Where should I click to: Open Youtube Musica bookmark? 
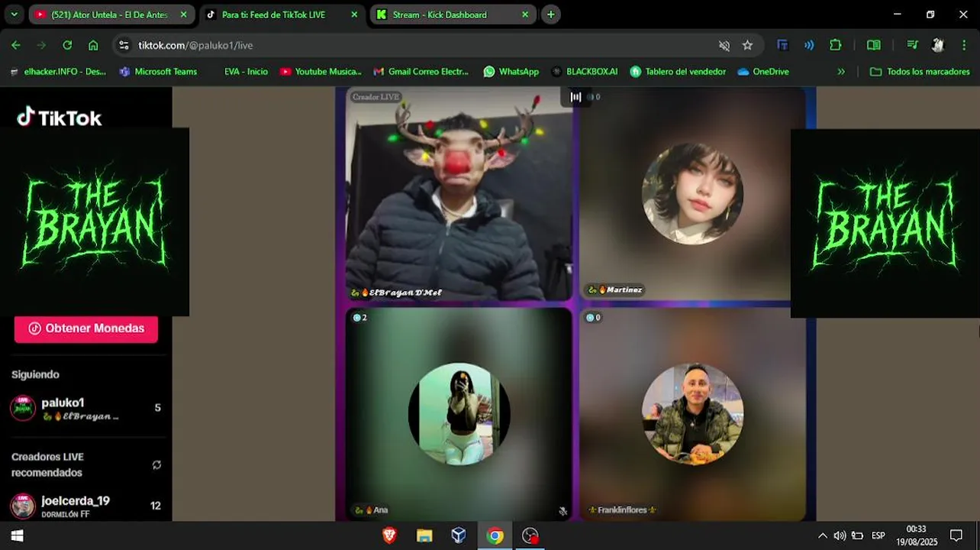coord(321,72)
